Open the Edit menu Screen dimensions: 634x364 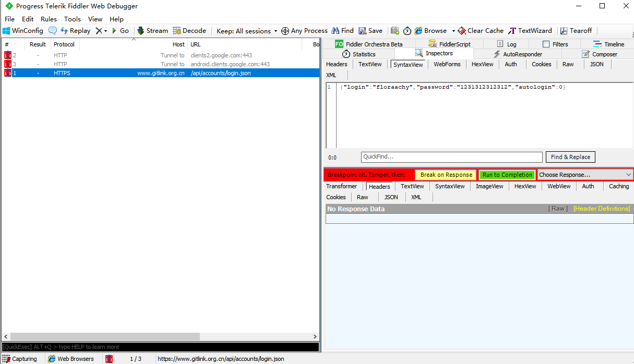point(28,19)
